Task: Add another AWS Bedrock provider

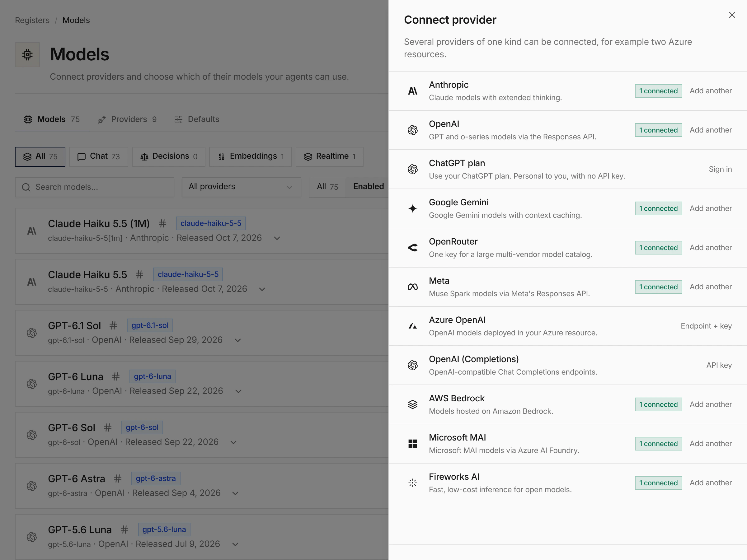Action: point(711,404)
